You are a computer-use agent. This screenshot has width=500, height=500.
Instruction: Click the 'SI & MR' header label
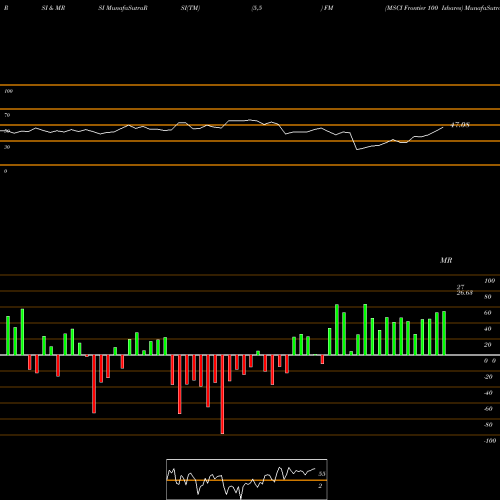[x=53, y=8]
